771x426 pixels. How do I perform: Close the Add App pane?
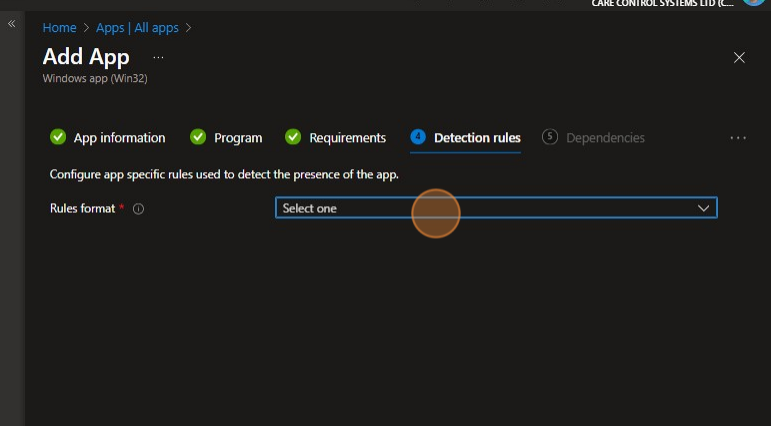point(740,58)
